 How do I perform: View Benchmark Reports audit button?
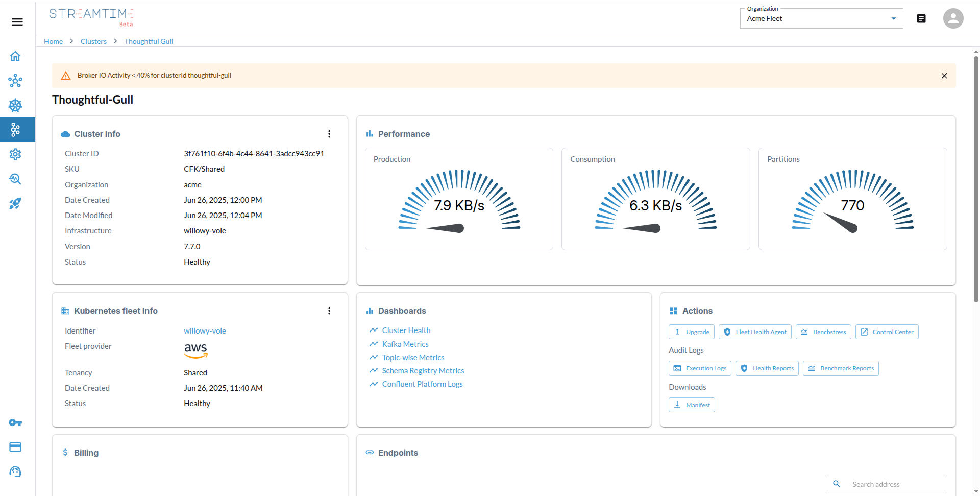tap(841, 368)
